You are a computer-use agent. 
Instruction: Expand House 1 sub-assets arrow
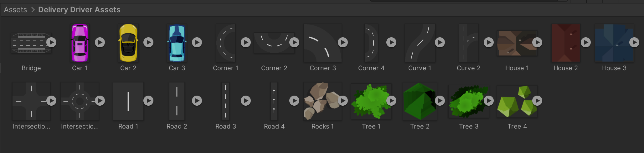pyautogui.click(x=537, y=42)
